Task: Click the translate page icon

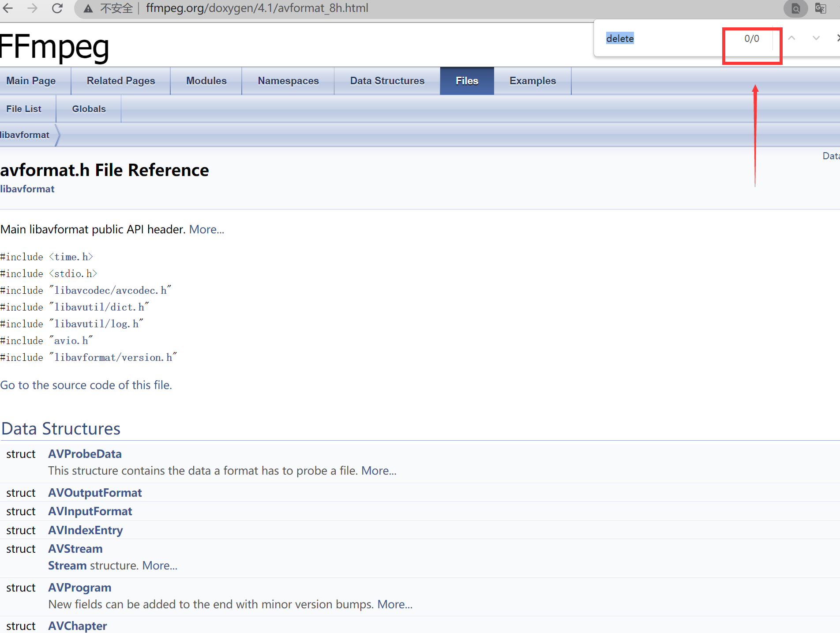Action: pyautogui.click(x=821, y=8)
